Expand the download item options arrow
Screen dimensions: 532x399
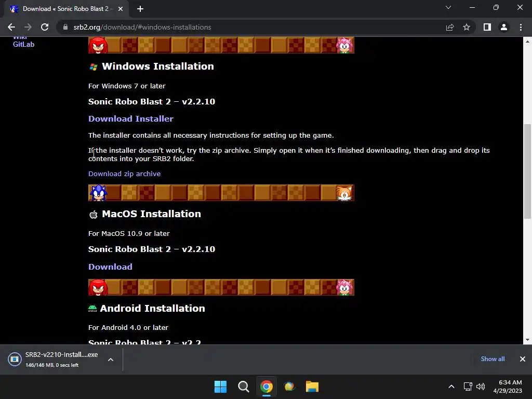click(111, 360)
